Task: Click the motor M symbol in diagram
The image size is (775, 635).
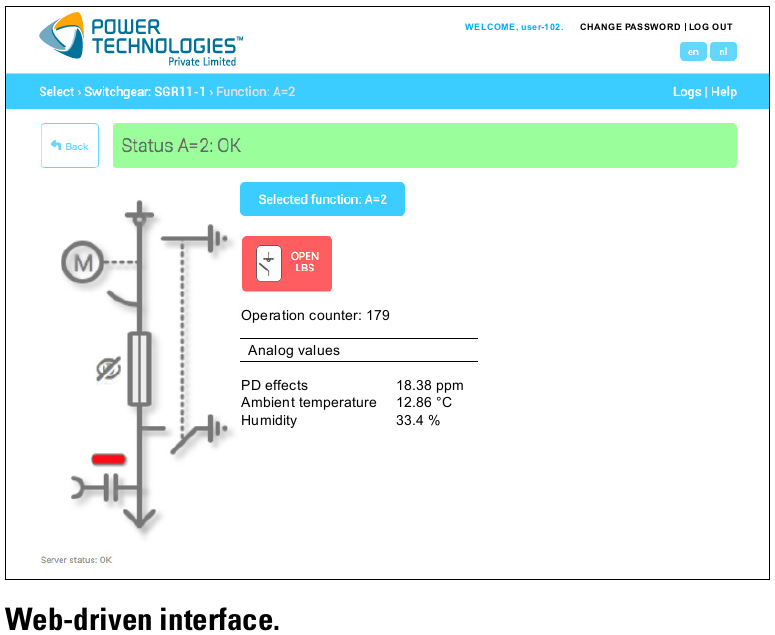Action: coord(81,262)
